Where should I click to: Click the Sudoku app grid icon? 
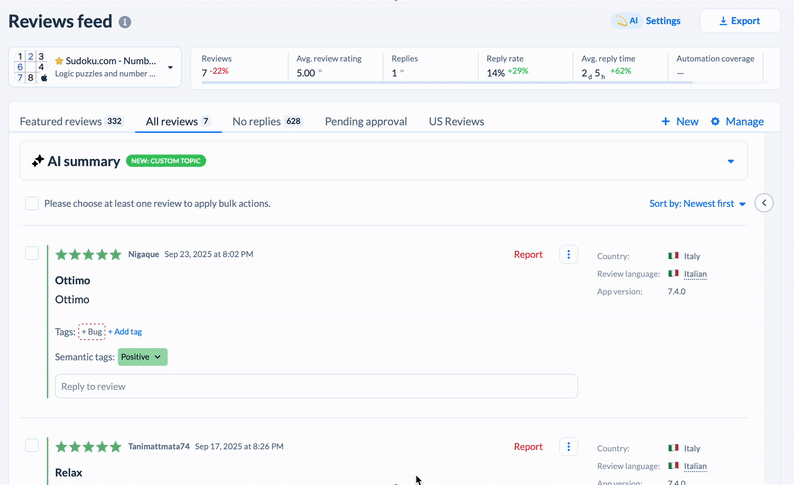click(31, 67)
